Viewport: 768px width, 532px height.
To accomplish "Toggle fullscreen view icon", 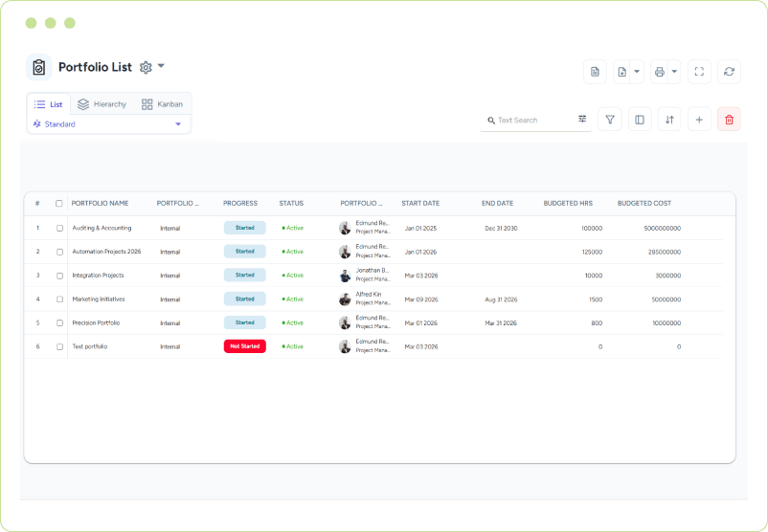I will [x=699, y=72].
